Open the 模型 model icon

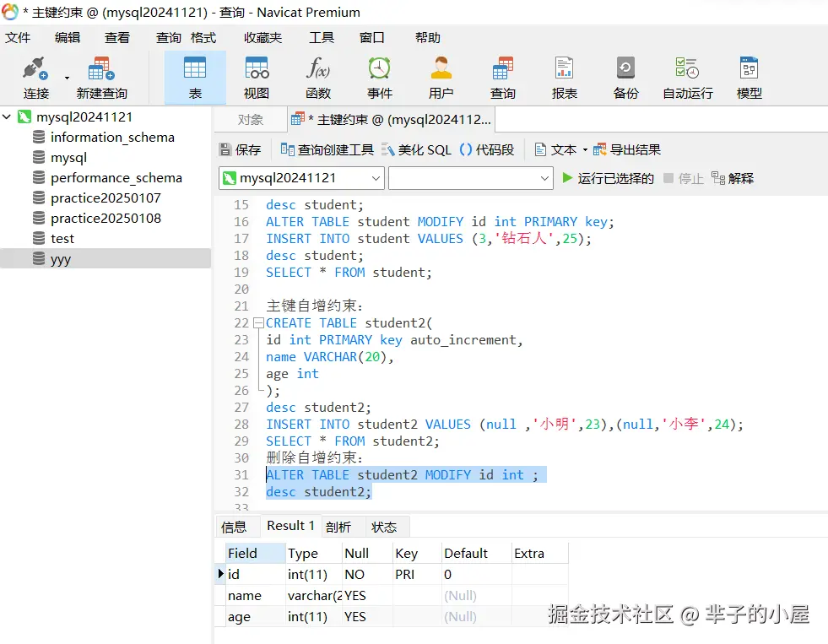pos(750,78)
